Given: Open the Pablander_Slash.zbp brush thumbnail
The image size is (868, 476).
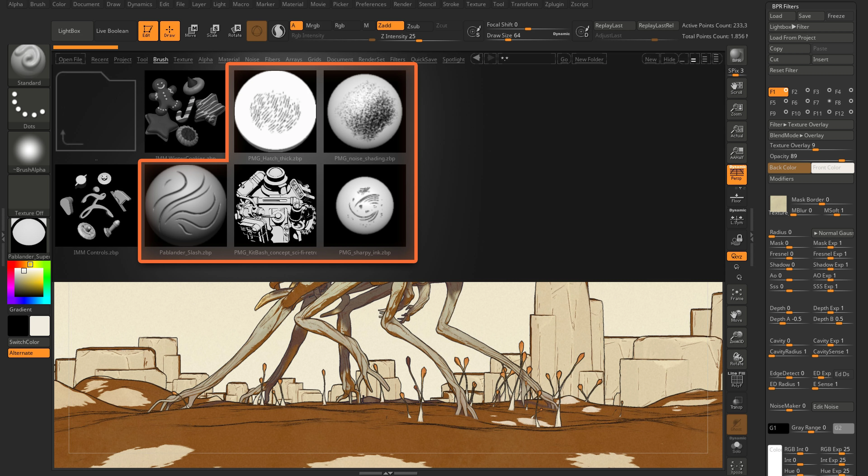Looking at the screenshot, I should 186,206.
